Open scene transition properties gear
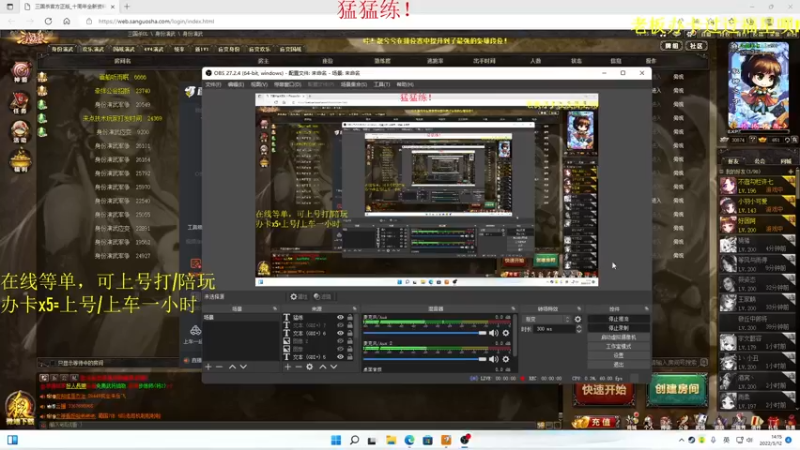Screen dimensions: 800x450 (x=578, y=319)
